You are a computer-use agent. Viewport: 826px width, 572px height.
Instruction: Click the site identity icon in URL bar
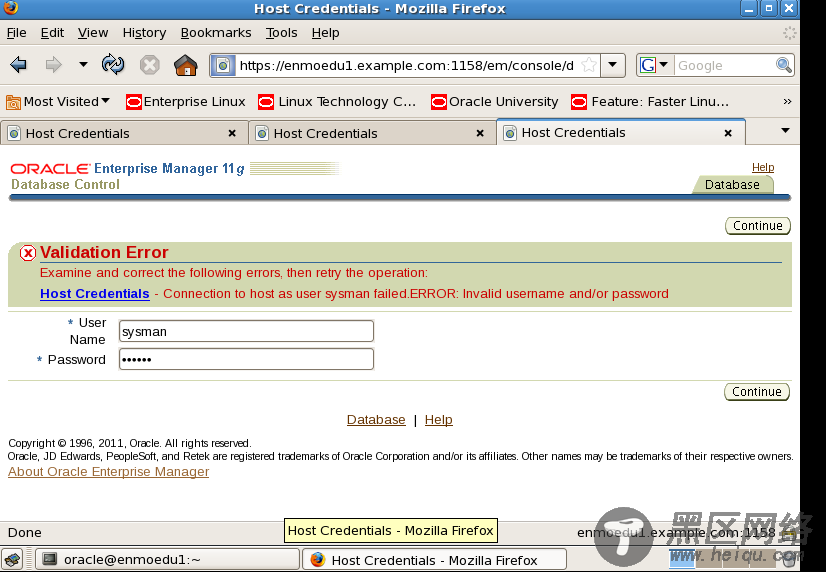(223, 66)
